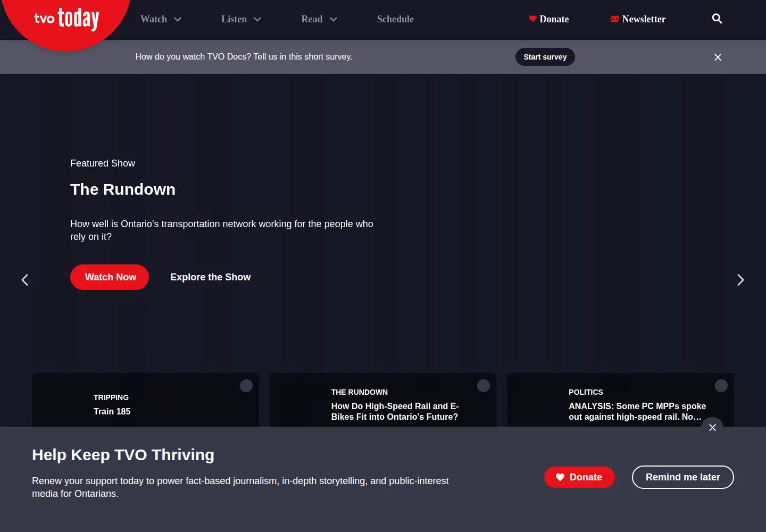Click the red Donate button in popup
Viewport: 766px width, 532px height.
[579, 477]
